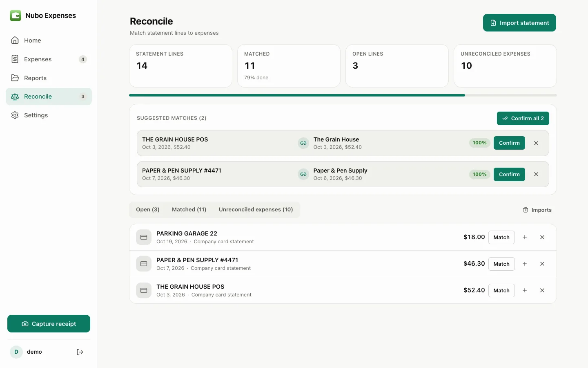Open the Imports button

click(537, 210)
